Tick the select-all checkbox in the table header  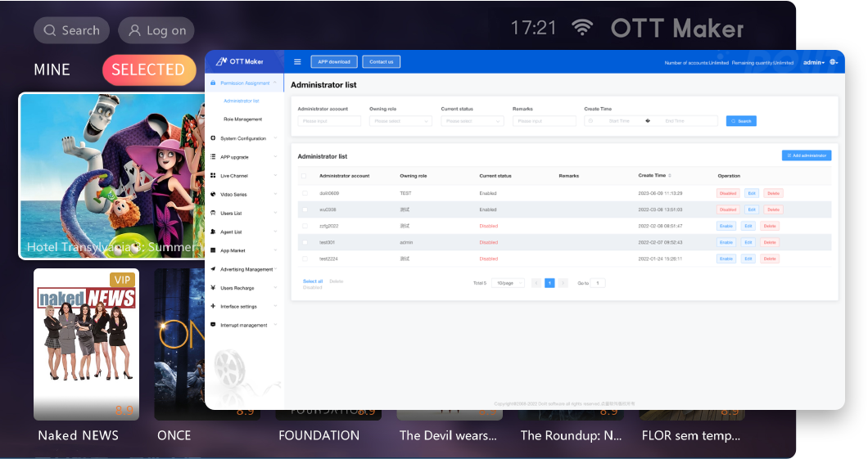tap(303, 176)
